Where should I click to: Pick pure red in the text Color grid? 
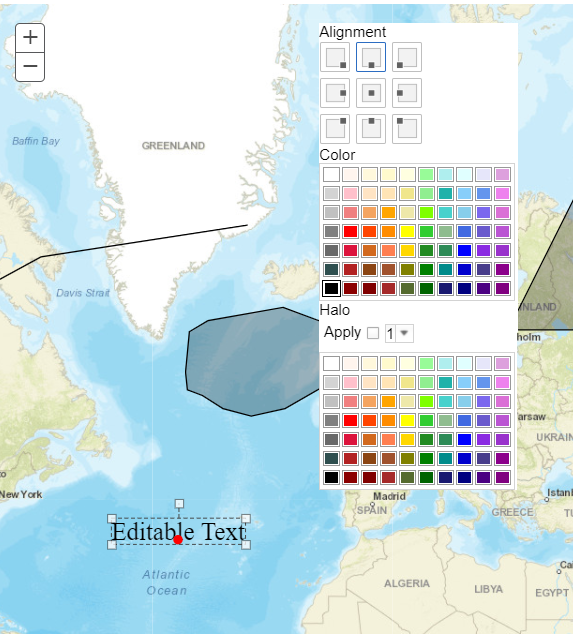coord(350,231)
